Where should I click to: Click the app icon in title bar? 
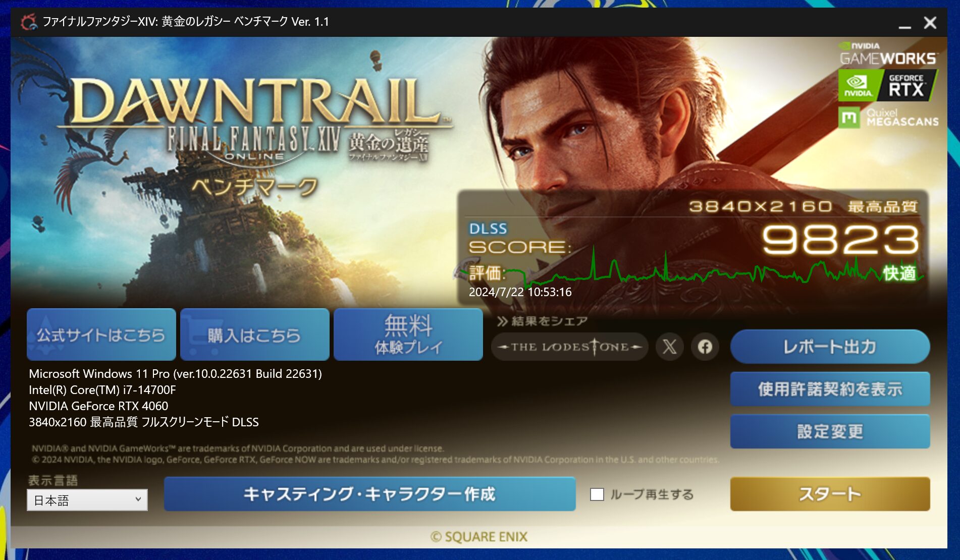point(28,22)
